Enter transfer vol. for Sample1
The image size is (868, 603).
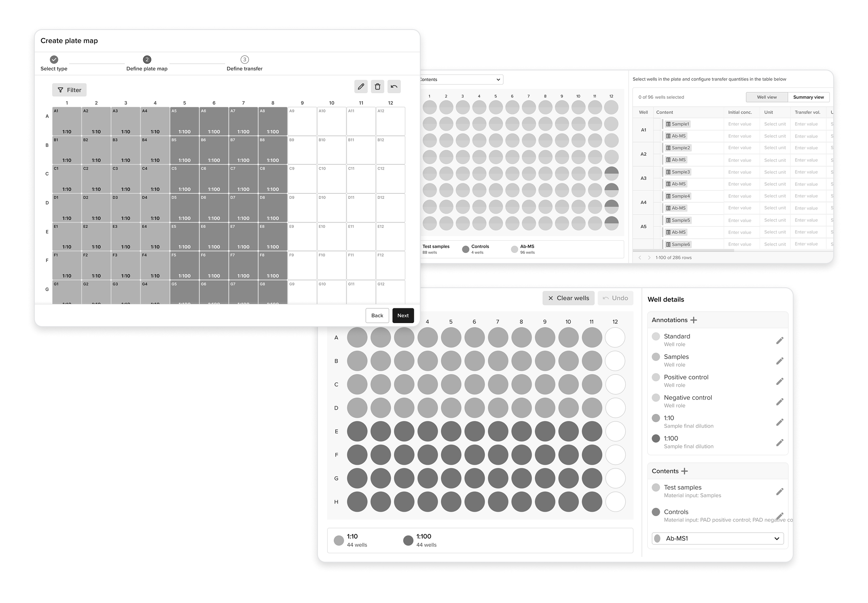[807, 124]
